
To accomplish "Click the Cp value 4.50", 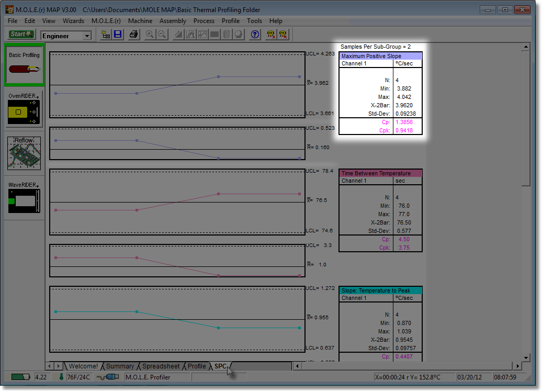I will pyautogui.click(x=404, y=239).
